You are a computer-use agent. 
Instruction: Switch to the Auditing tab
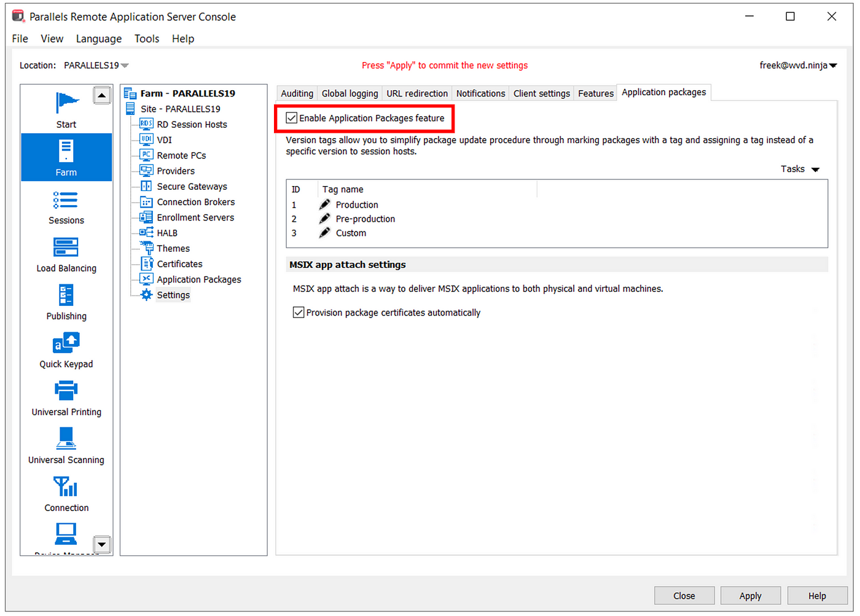pos(297,93)
